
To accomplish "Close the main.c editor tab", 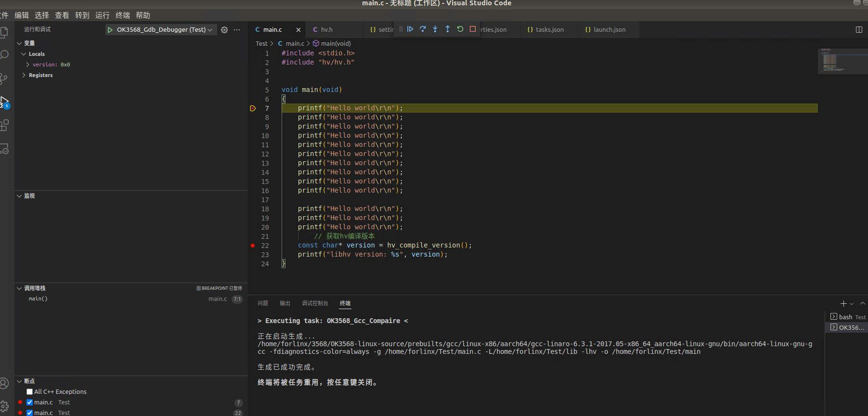I will coord(298,30).
